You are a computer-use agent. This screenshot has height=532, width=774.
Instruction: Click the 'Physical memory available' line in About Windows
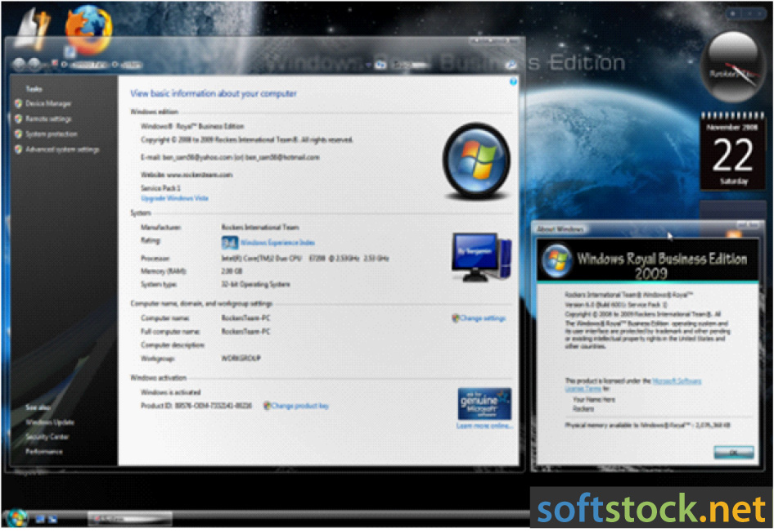(x=648, y=425)
